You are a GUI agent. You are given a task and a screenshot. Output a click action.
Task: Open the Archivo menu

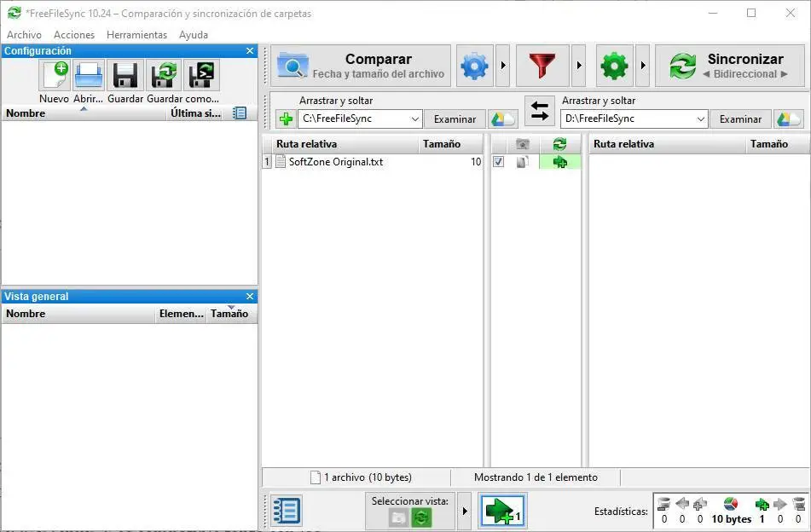point(24,35)
